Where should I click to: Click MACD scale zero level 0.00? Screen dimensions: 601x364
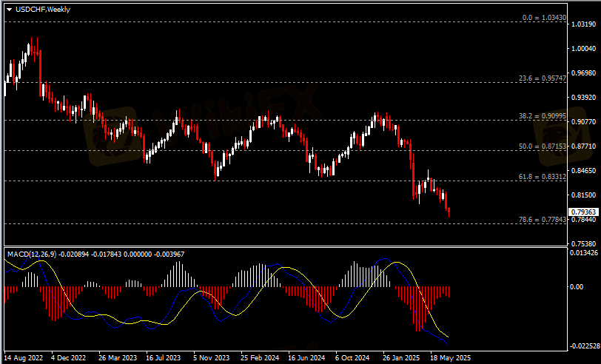(x=577, y=286)
